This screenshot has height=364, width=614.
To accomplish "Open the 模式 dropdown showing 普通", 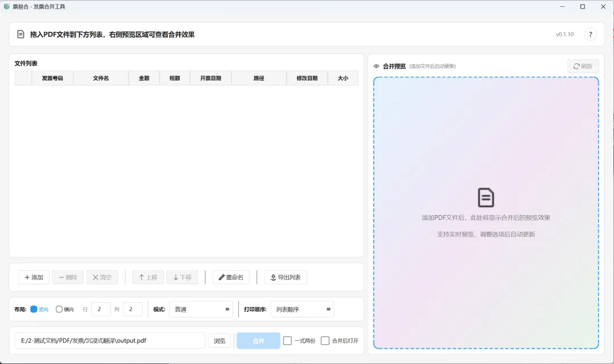I will click(201, 309).
